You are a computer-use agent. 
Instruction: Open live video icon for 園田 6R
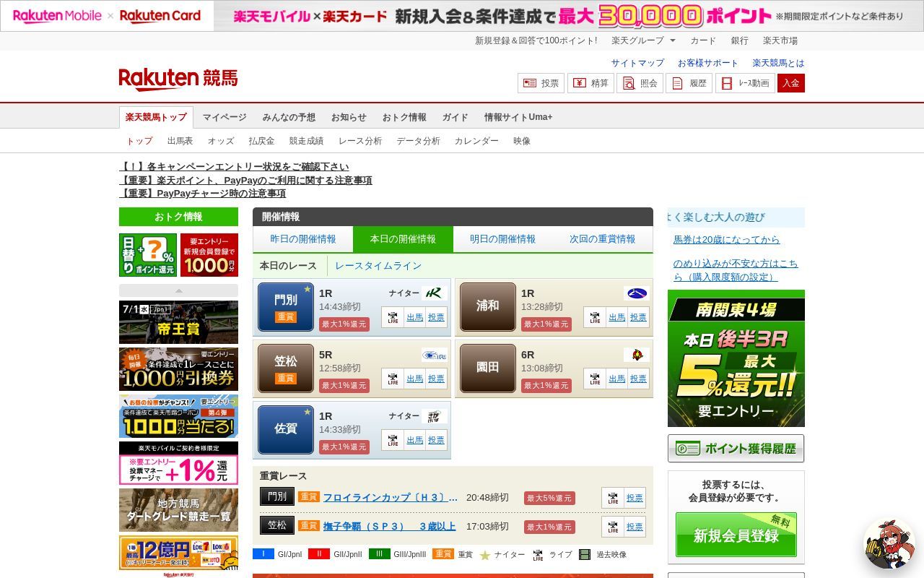click(595, 379)
